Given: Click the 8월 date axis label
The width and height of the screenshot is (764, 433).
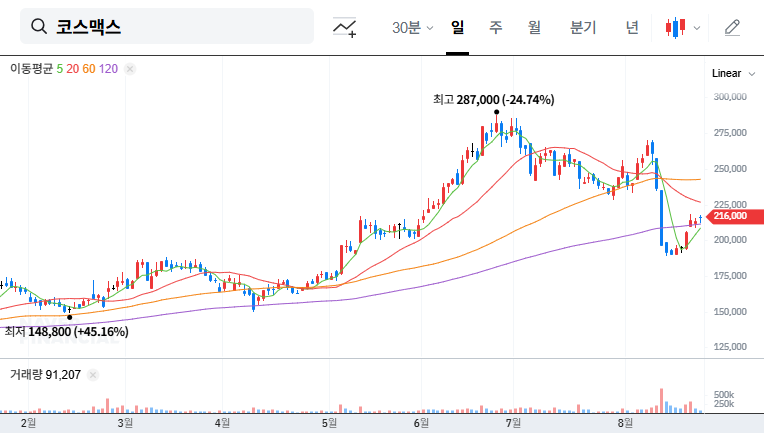Looking at the screenshot, I should tap(625, 423).
